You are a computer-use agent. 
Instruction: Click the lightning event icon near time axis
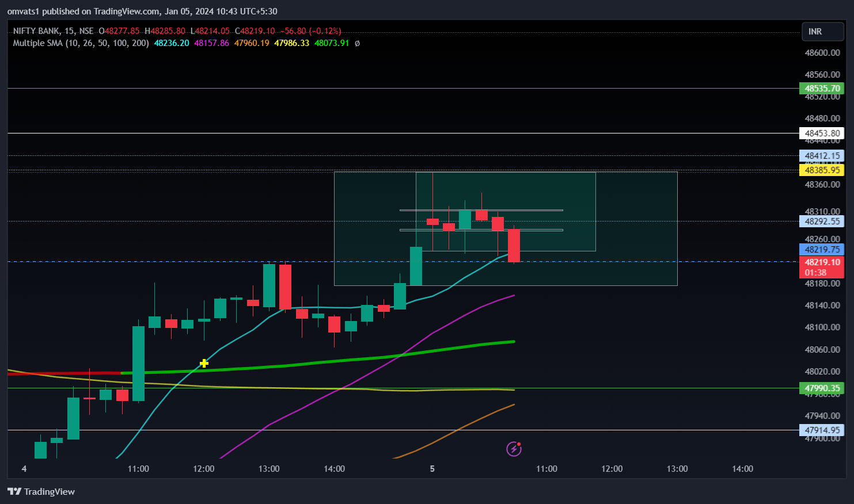[514, 449]
